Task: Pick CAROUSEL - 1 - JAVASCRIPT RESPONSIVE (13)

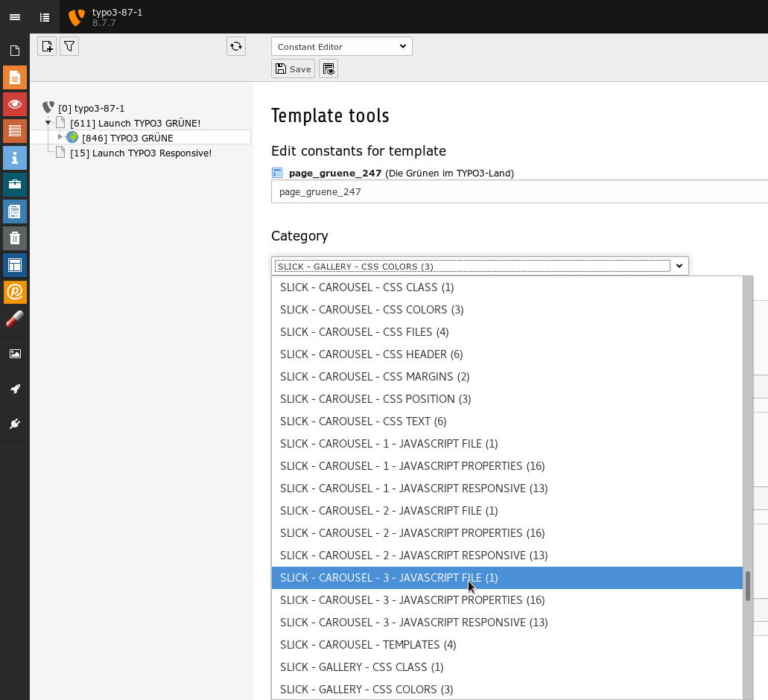Action: pyautogui.click(x=507, y=489)
